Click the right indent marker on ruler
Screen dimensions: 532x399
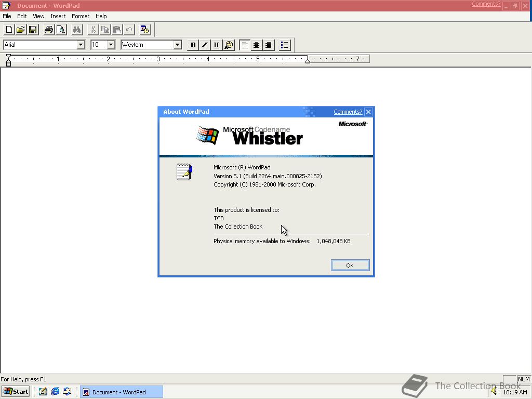click(x=308, y=61)
